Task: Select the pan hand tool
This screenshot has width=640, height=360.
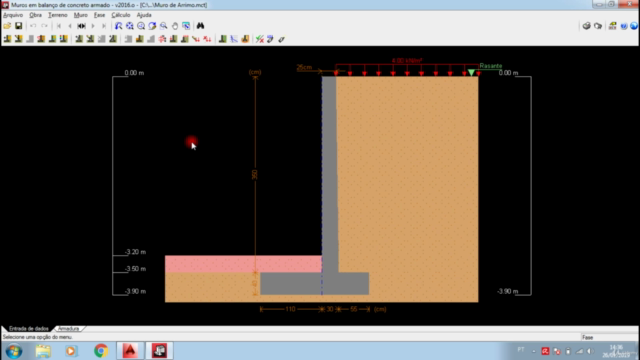Action: click(175, 26)
